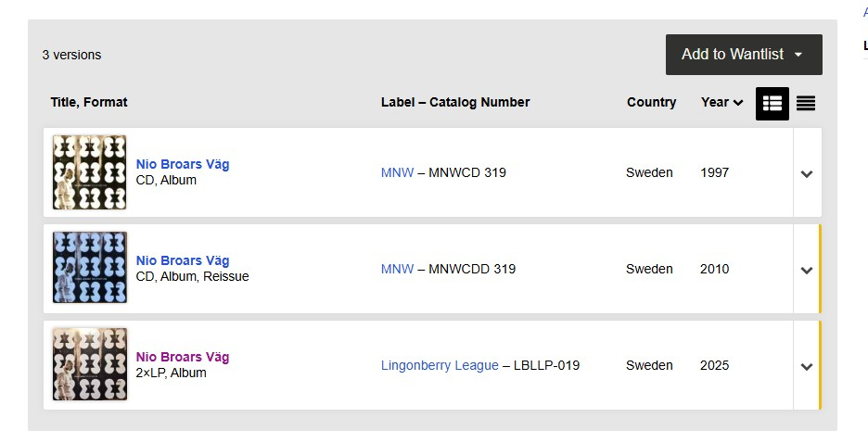Expand the 1997 MNWCD 319 version row
The height and width of the screenshot is (443, 868).
point(806,173)
